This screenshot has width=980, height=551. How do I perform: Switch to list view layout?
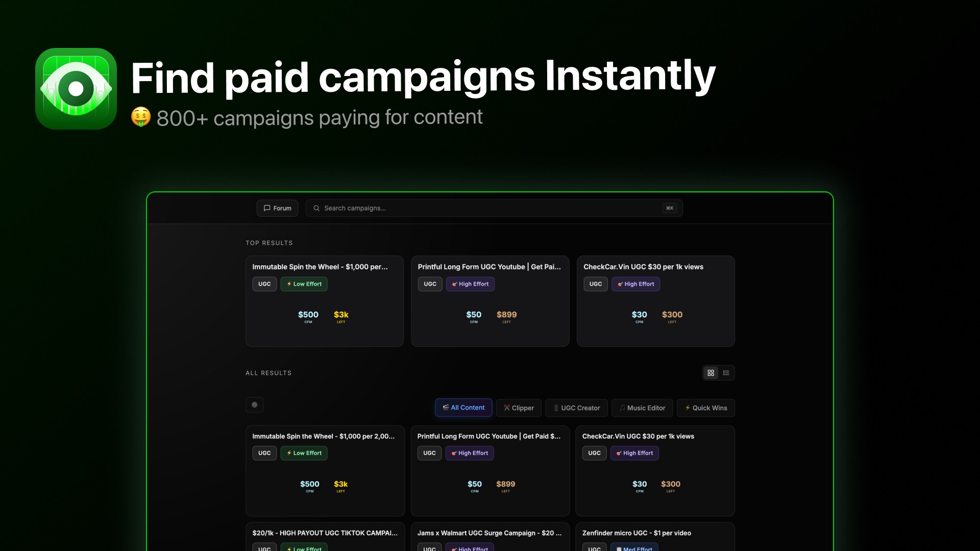pyautogui.click(x=726, y=373)
